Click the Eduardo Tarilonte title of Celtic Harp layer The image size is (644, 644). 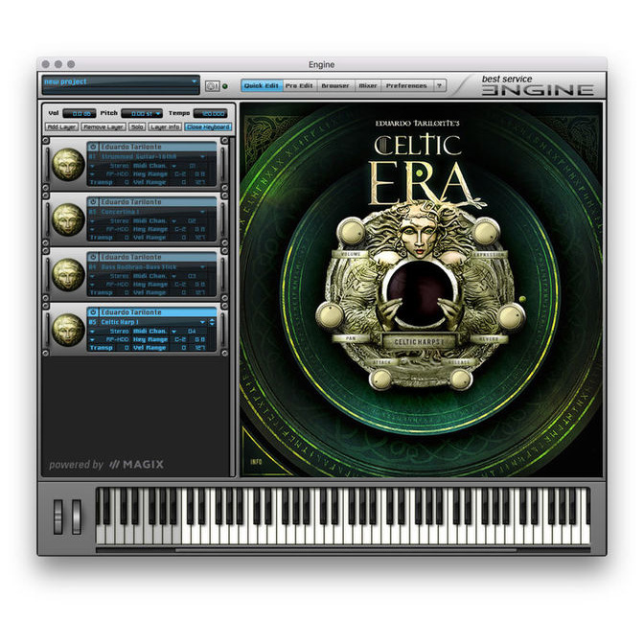coord(131,312)
